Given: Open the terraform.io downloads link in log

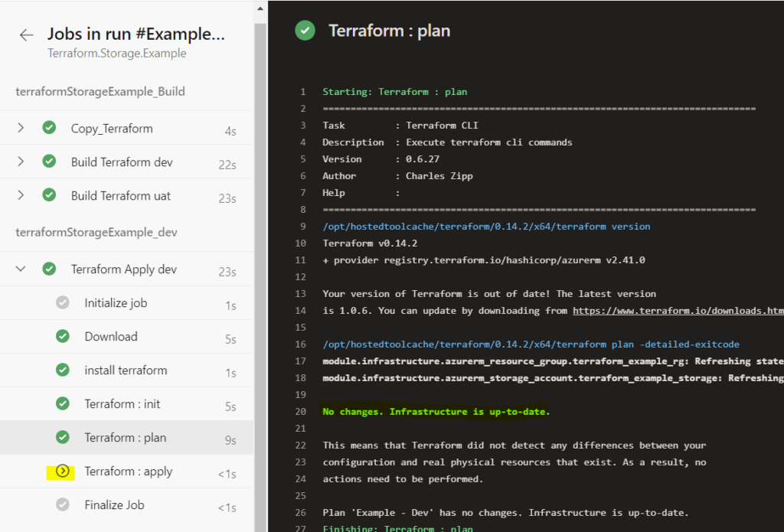Looking at the screenshot, I should click(x=678, y=311).
